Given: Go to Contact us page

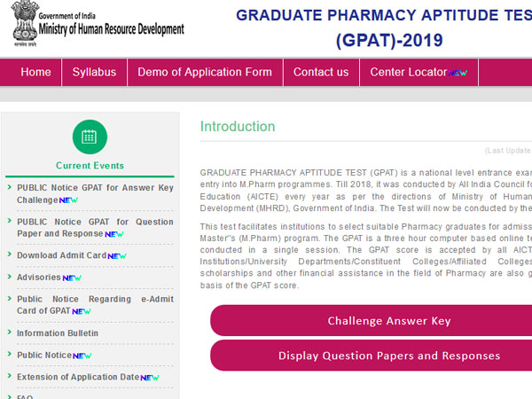Looking at the screenshot, I should click(x=321, y=72).
